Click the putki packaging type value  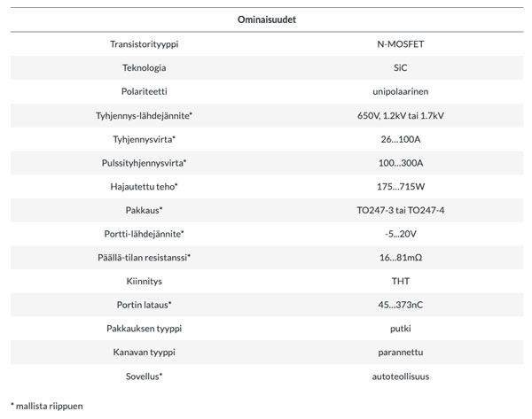[x=399, y=329]
